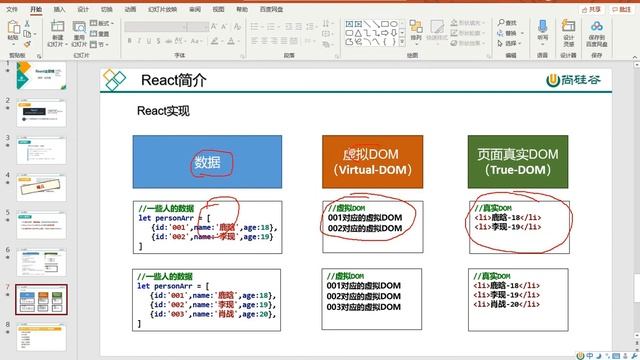Click the increase indent icon
Viewport: 640px width, 360px height.
click(x=298, y=27)
